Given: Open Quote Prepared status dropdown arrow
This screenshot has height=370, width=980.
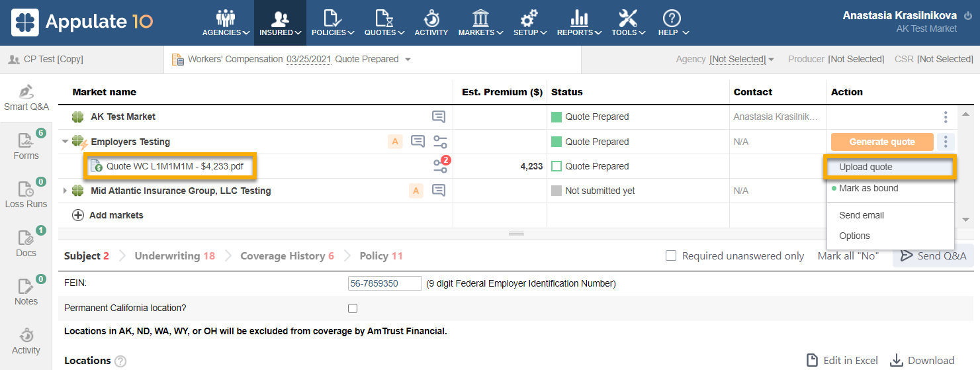Looking at the screenshot, I should [408, 60].
